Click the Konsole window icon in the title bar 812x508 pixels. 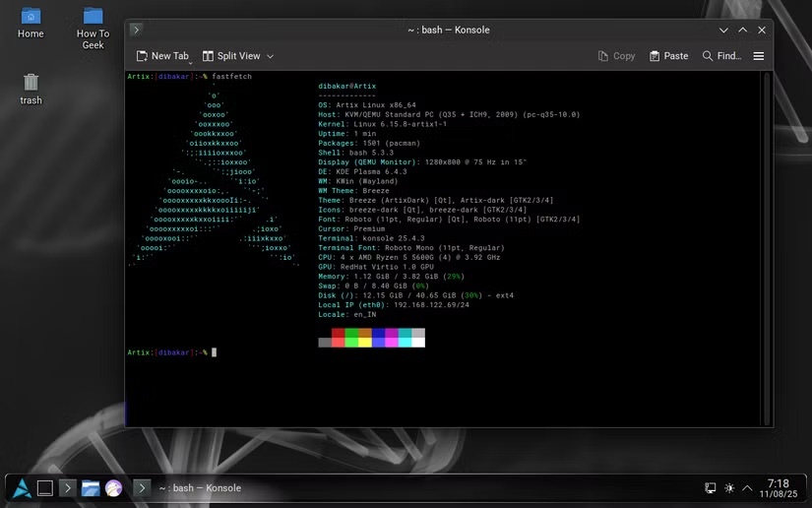(x=136, y=30)
